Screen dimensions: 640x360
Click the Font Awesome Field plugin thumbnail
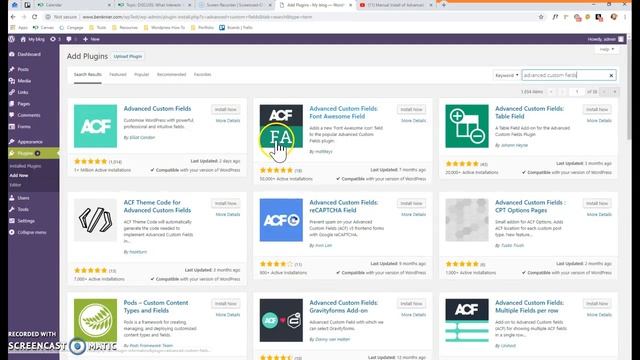tap(281, 126)
